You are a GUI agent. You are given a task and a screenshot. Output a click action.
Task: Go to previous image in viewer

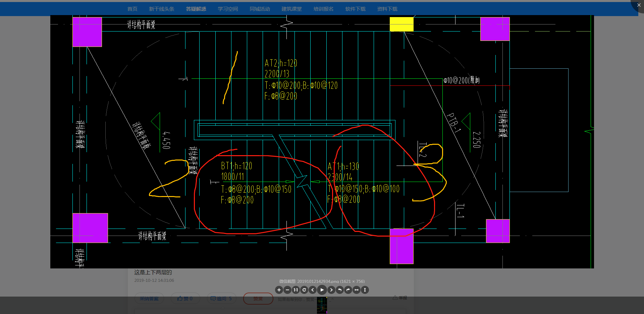coord(313,290)
